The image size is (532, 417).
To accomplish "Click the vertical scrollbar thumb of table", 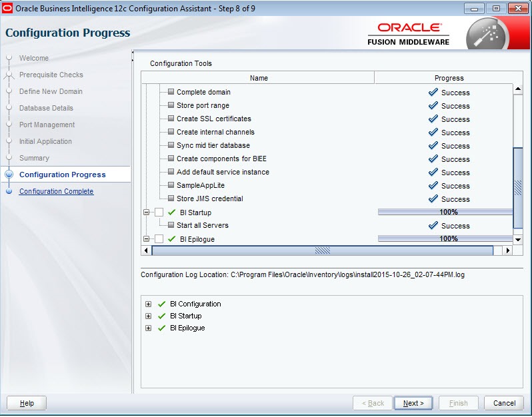I will click(x=518, y=188).
